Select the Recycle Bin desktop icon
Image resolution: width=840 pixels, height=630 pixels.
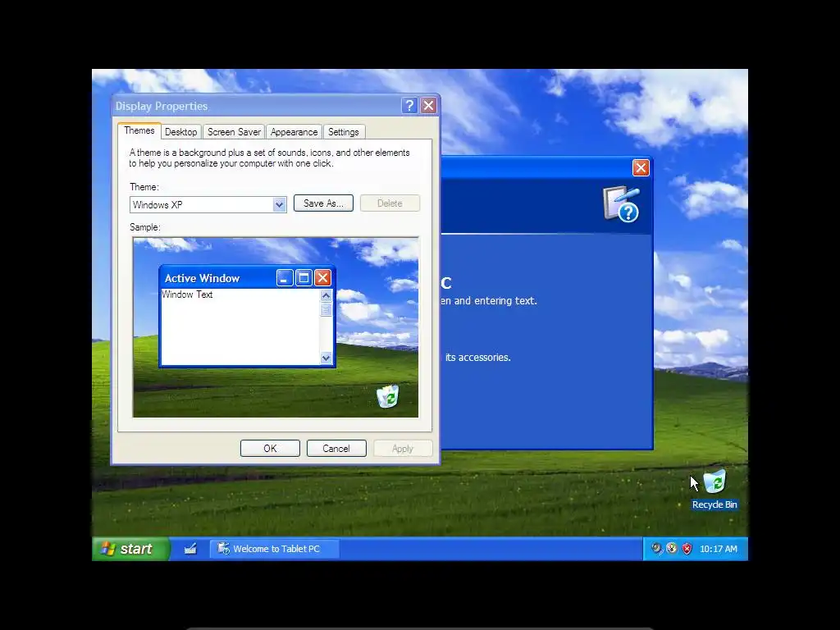714,490
